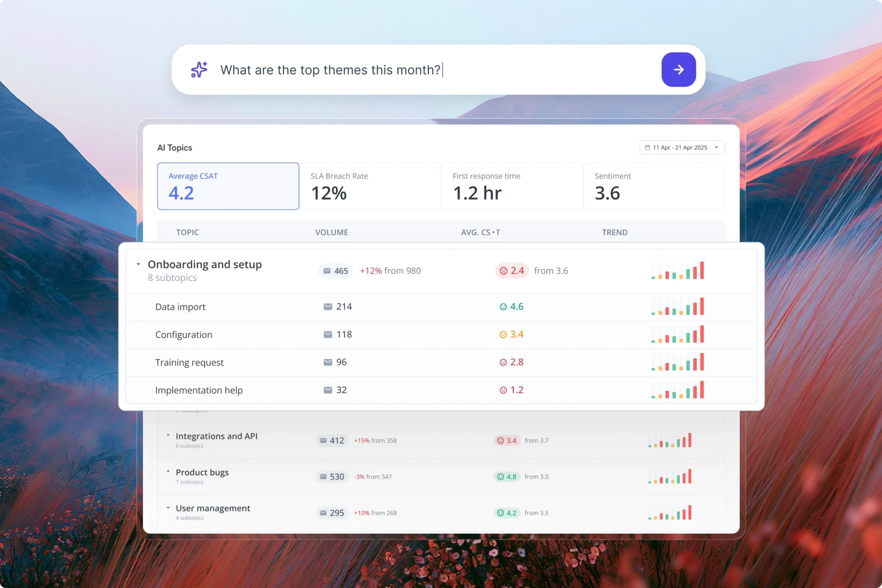Image resolution: width=882 pixels, height=588 pixels.
Task: Expand the Product bugs topic row
Action: pyautogui.click(x=168, y=472)
